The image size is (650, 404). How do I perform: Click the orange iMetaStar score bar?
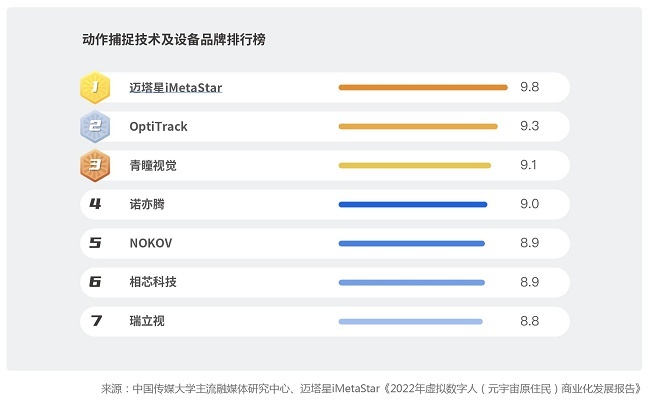(423, 87)
